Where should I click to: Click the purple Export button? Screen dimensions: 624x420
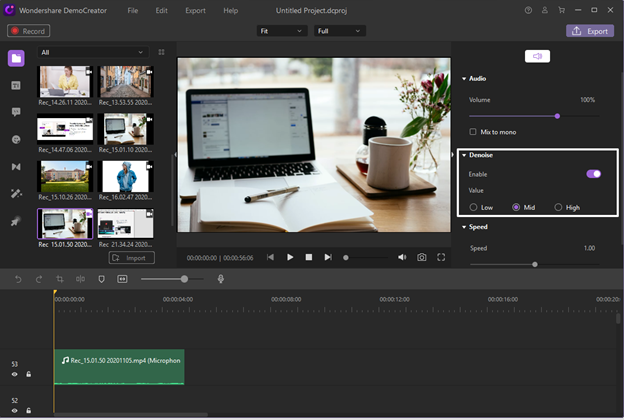click(590, 31)
